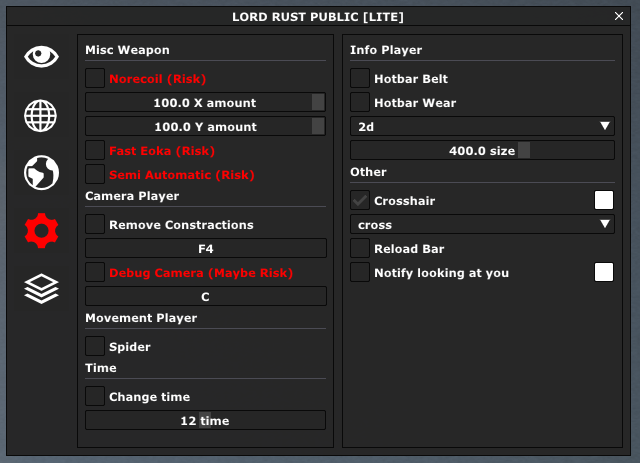
Task: Click the 400.0 size slider
Action: (482, 150)
